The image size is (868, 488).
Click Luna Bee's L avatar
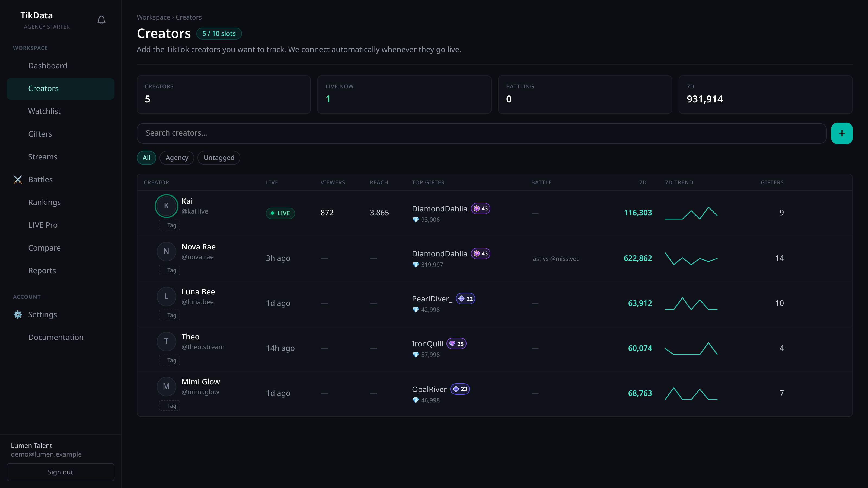click(167, 296)
